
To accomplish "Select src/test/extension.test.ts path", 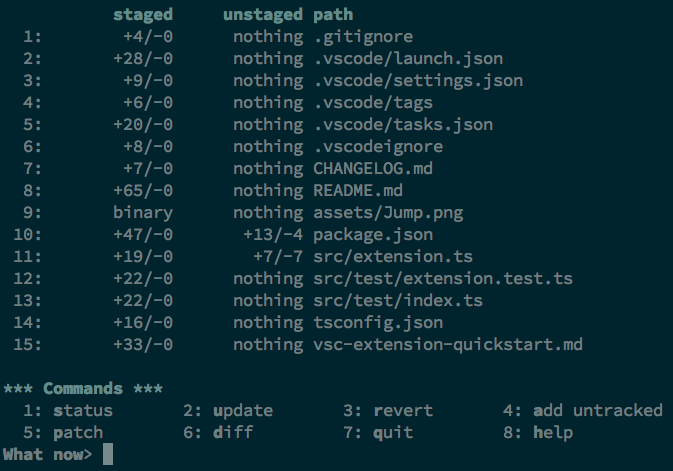I will coord(443,279).
